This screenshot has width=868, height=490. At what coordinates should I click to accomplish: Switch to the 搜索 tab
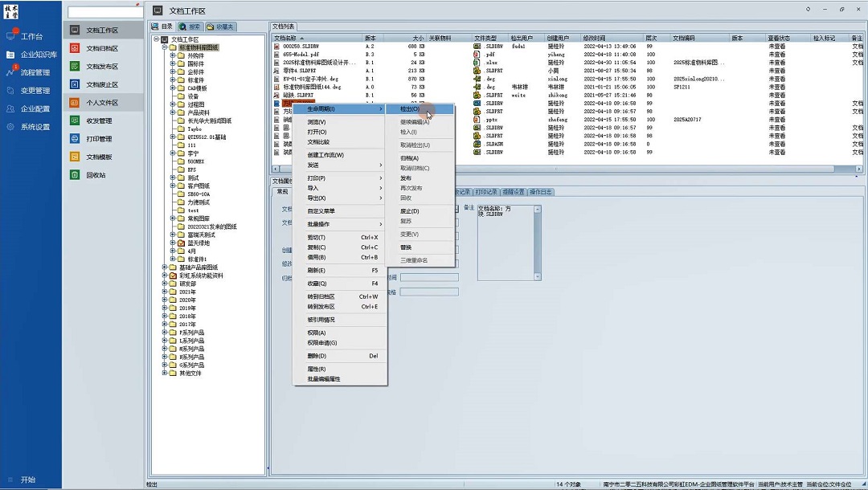pos(190,27)
